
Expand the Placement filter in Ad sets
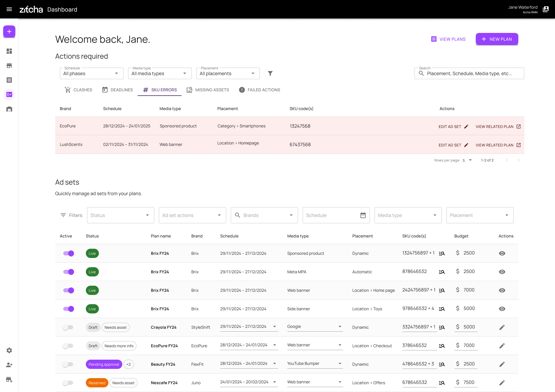click(x=480, y=215)
